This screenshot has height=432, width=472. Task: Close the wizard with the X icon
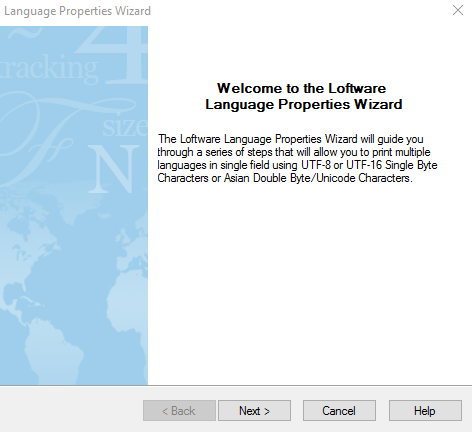click(x=458, y=10)
